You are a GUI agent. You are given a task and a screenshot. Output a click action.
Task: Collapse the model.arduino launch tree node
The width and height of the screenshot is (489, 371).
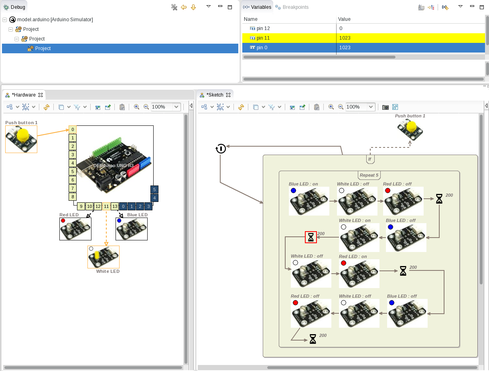point(5,20)
